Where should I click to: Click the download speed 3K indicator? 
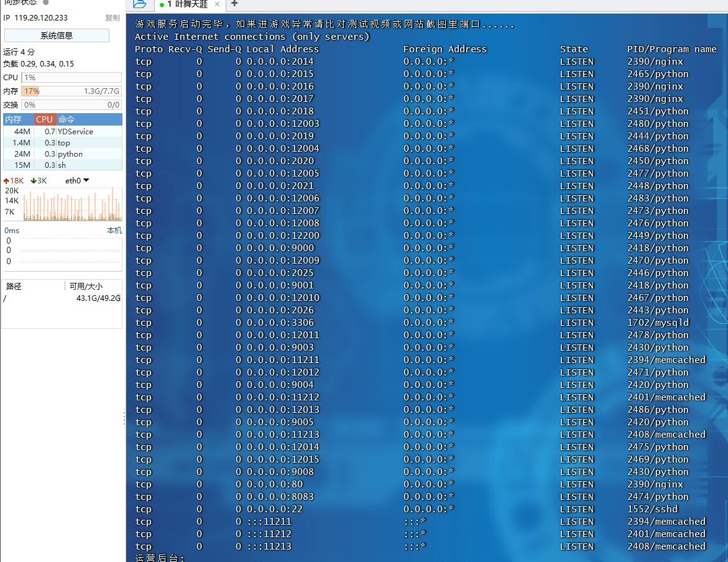[39, 181]
